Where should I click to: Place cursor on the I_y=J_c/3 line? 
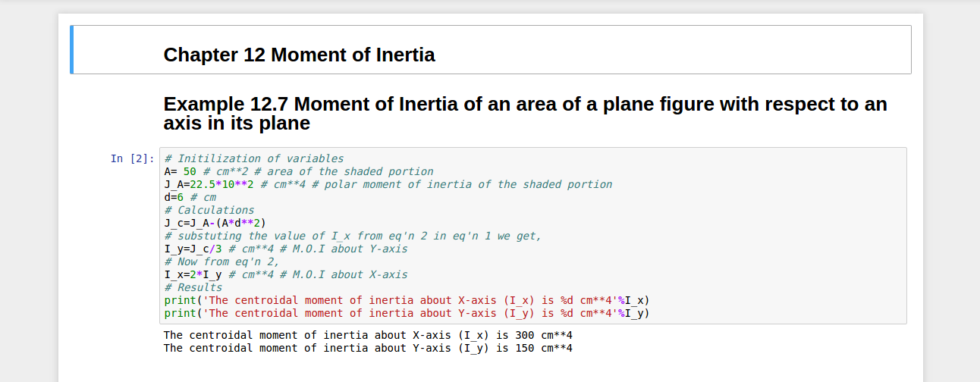pyautogui.click(x=193, y=249)
